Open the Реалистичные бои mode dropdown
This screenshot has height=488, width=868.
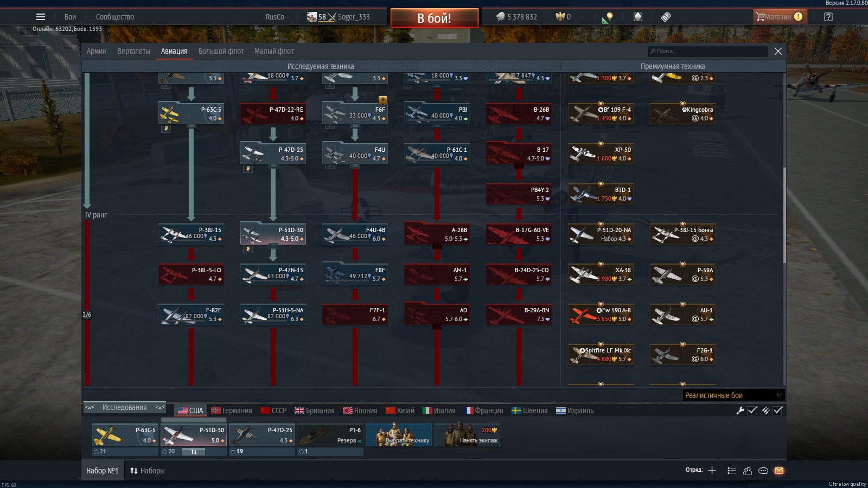pos(733,395)
